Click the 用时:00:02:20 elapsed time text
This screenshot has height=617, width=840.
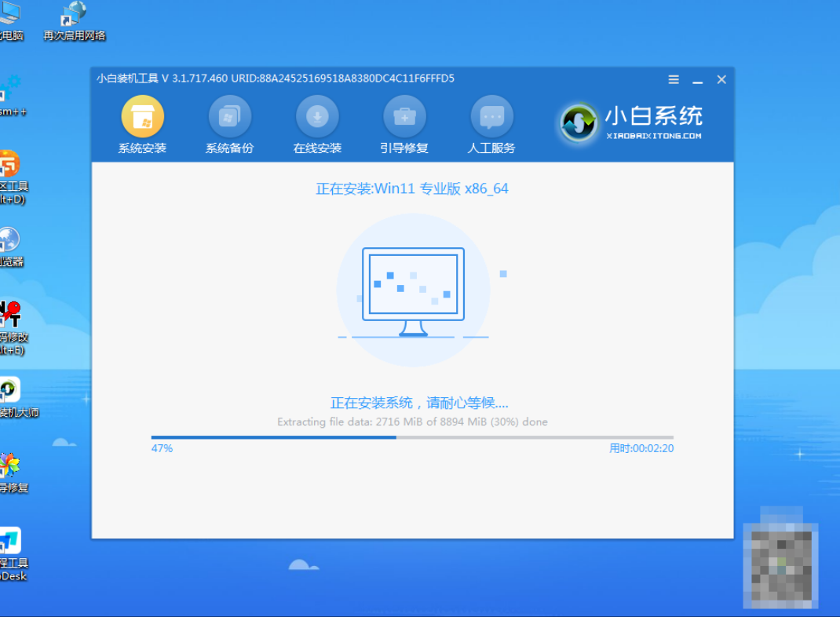(641, 448)
